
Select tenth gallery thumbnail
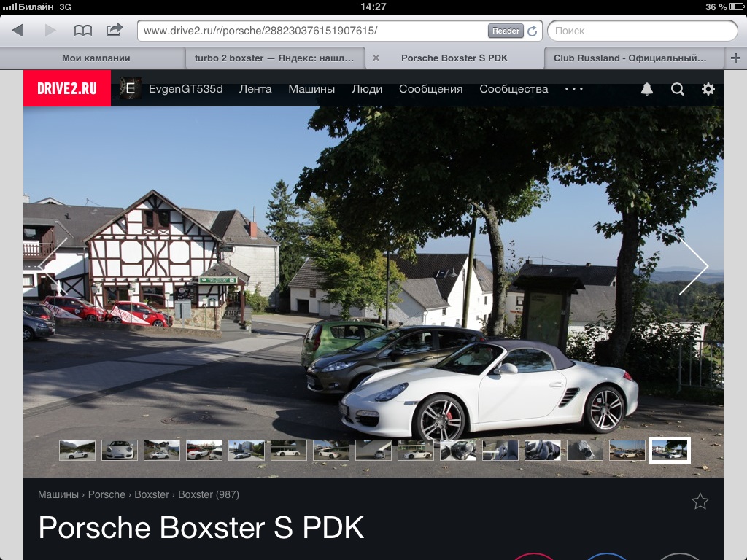pyautogui.click(x=458, y=450)
